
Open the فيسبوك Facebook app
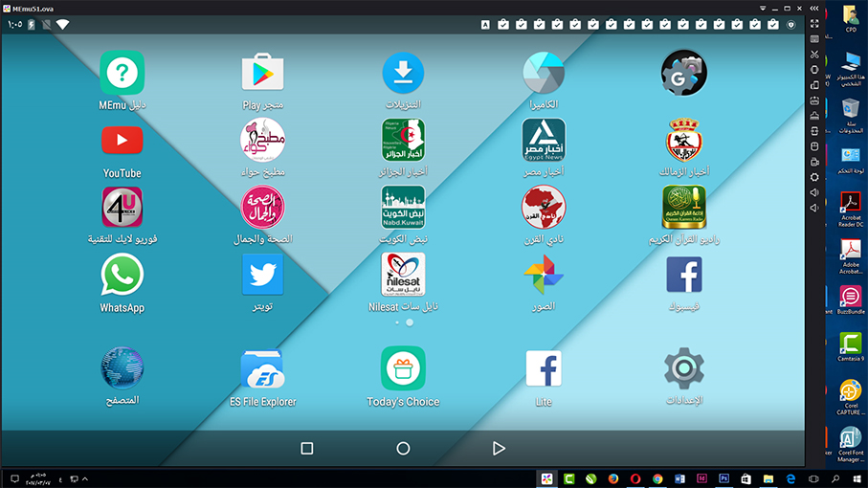pyautogui.click(x=684, y=275)
